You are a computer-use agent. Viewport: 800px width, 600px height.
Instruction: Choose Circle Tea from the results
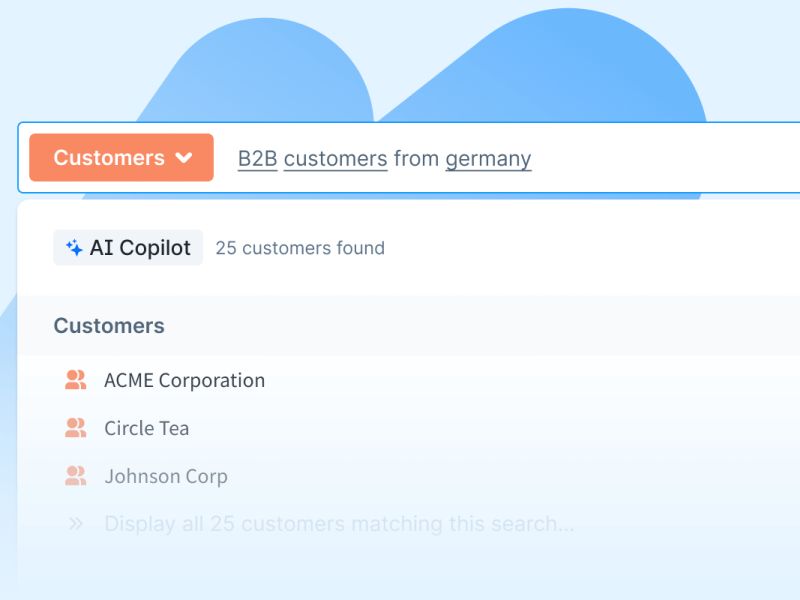coord(146,428)
